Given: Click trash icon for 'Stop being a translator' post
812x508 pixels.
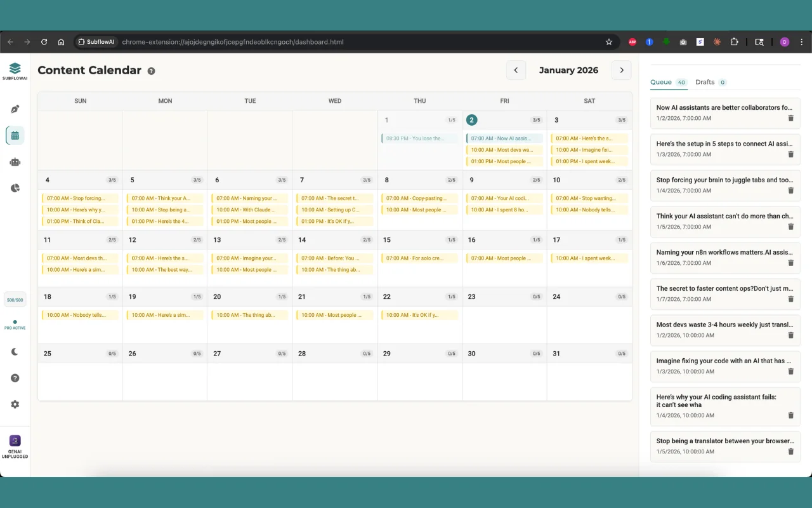Looking at the screenshot, I should point(790,451).
